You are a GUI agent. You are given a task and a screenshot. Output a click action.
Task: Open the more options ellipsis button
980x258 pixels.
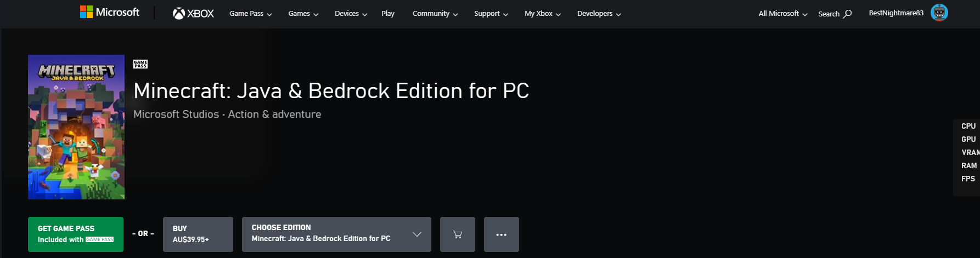[x=502, y=234]
